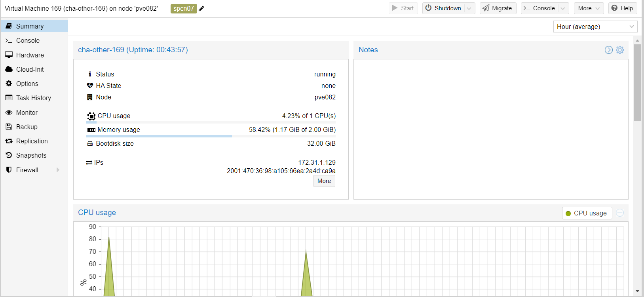Screen dimensions: 644x297
Task: Open the Backup section
Action: (x=34, y=127)
